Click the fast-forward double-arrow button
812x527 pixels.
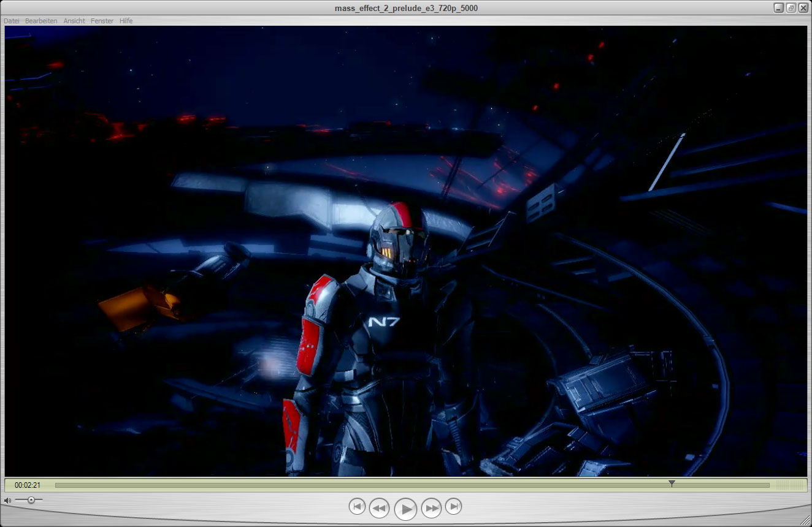point(432,509)
